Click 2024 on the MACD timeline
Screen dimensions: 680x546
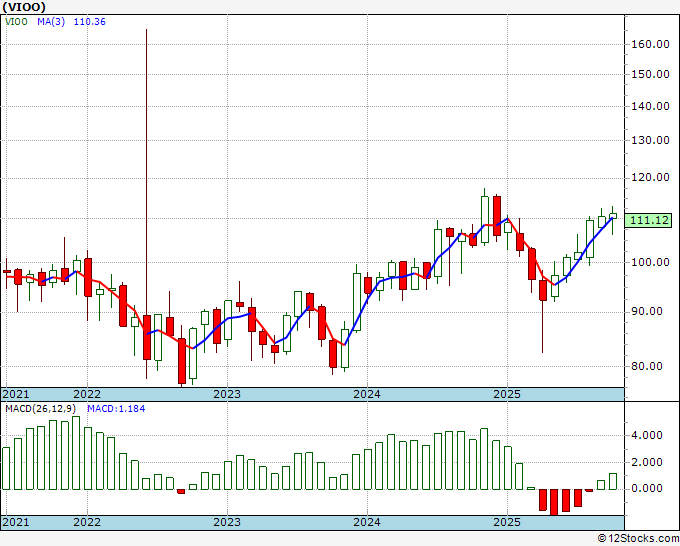[x=367, y=522]
